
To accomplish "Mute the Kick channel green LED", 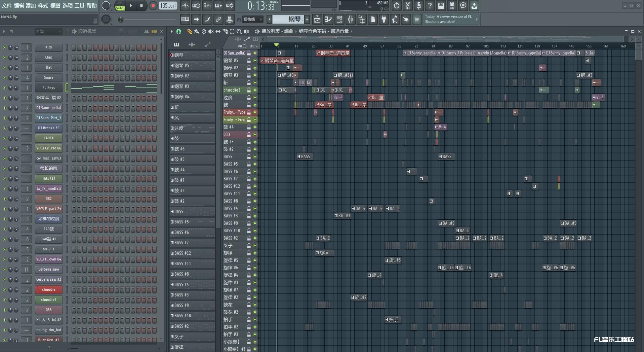I will click(5, 47).
